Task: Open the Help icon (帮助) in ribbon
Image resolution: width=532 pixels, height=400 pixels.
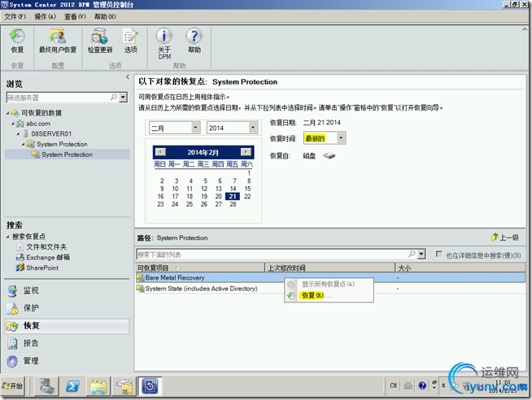Action: coord(194,41)
